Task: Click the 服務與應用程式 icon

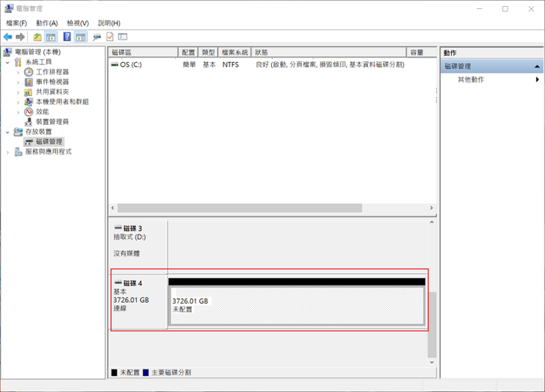Action: tap(18, 152)
